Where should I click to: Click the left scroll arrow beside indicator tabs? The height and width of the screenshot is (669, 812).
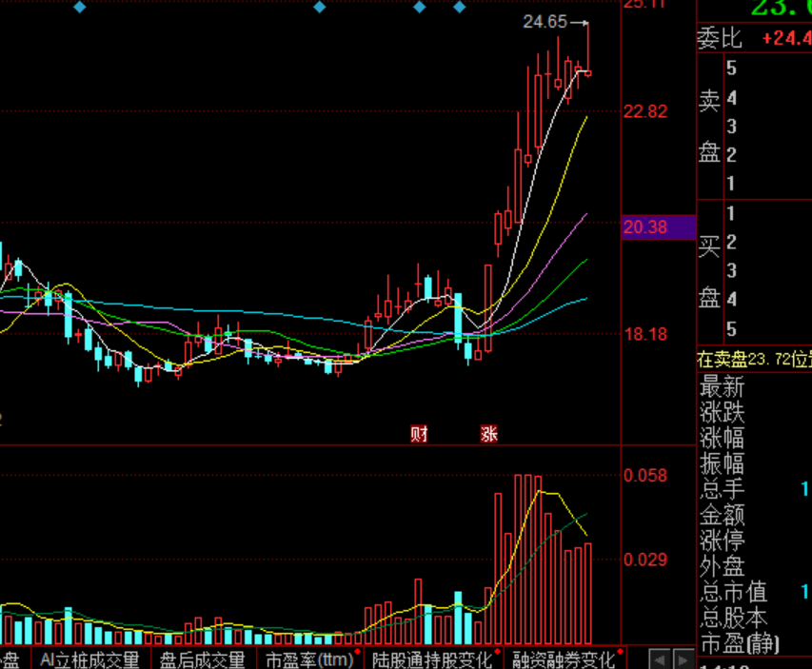click(660, 659)
